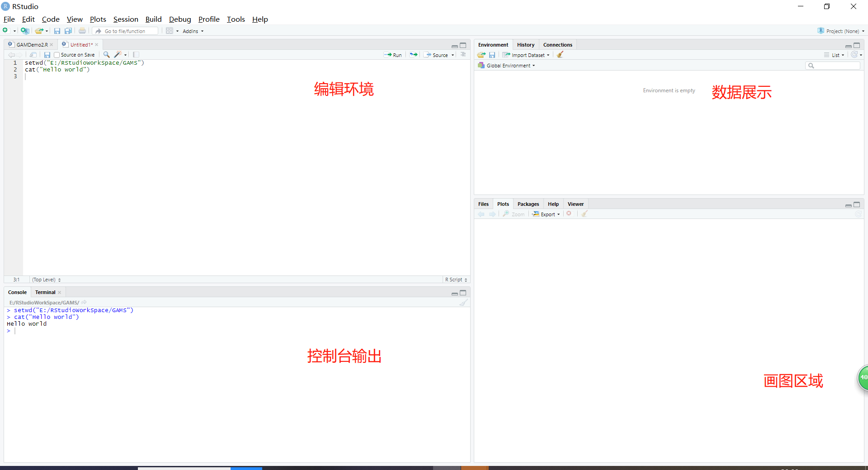Select the magnifying glass search icon in editor
Image resolution: width=868 pixels, height=470 pixels.
pyautogui.click(x=106, y=54)
